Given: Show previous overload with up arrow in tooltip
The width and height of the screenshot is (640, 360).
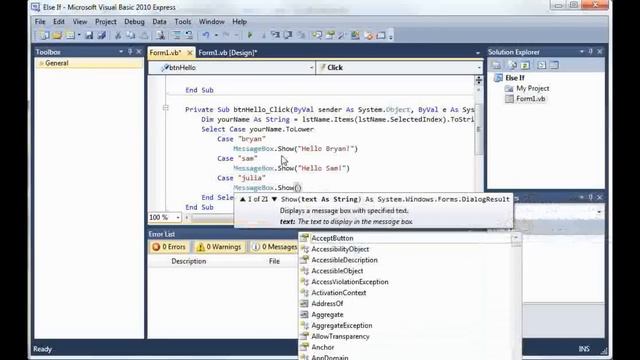Looking at the screenshot, I should click(242, 199).
